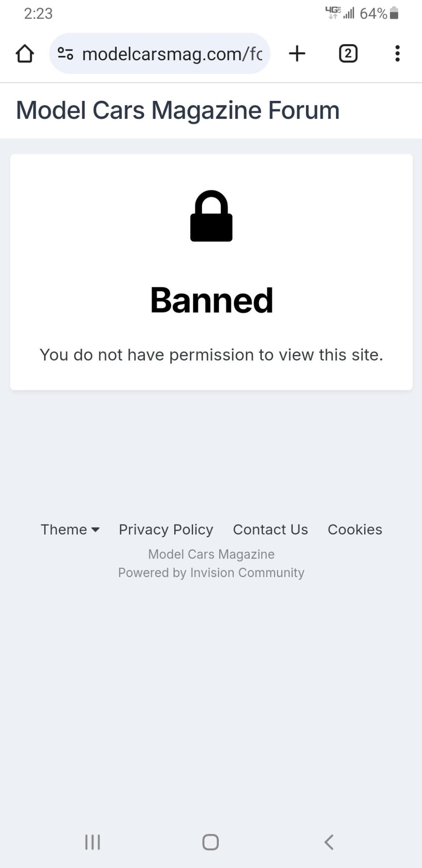This screenshot has width=422, height=868.
Task: Tap the Contact Us link
Action: [270, 530]
